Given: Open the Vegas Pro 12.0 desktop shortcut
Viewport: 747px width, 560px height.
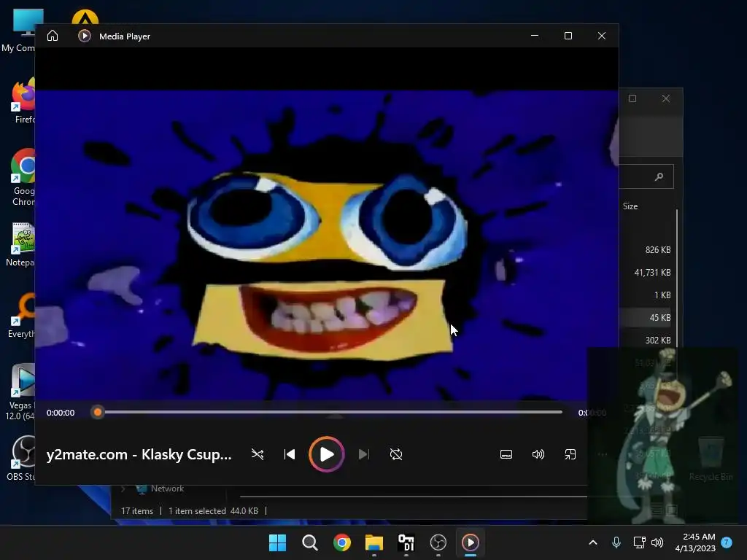Looking at the screenshot, I should click(x=21, y=392).
